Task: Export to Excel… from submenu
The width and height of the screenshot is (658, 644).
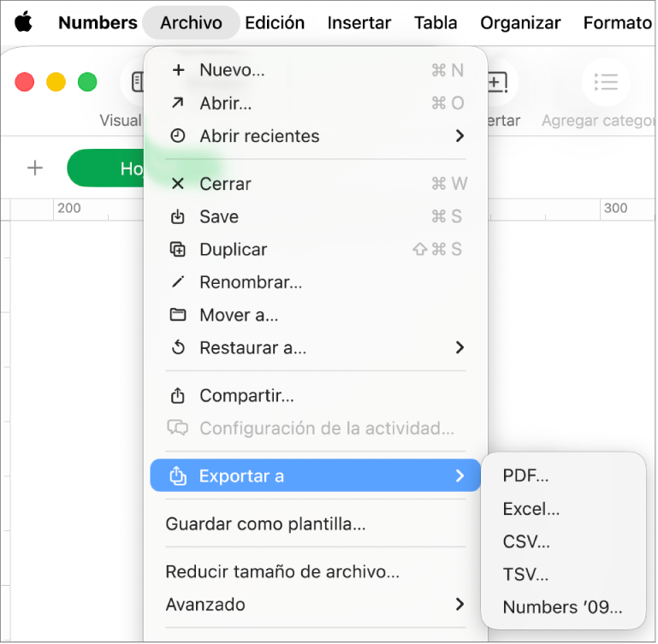Action: pos(563,509)
